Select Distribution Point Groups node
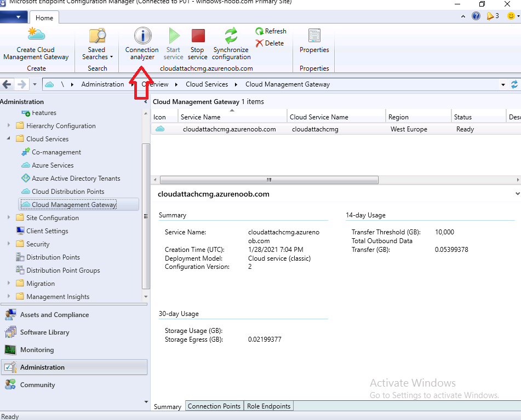Screen dimensions: 521x420 [x=58, y=271]
